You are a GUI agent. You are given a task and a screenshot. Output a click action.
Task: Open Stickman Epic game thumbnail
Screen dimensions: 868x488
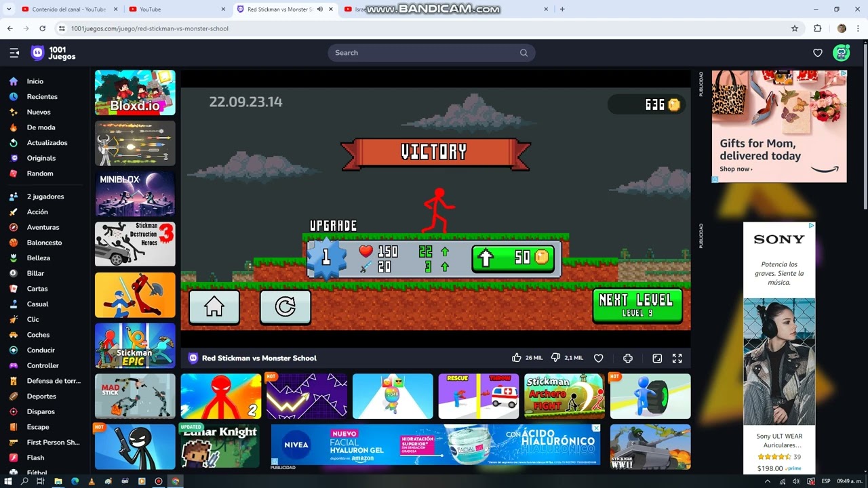click(135, 346)
